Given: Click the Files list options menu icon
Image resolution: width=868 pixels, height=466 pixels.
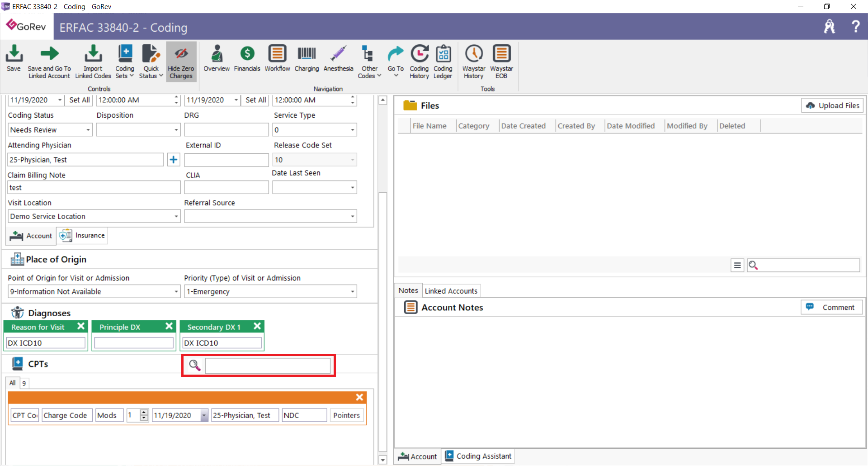Looking at the screenshot, I should point(737,266).
